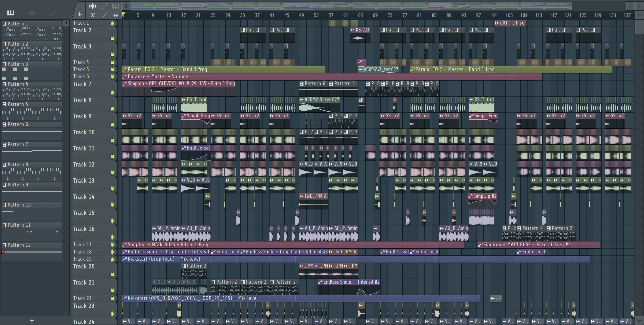Open clip menu icon of 001_F..hiser clip
Viewport: 644px width, 325px height.
[x=497, y=23]
